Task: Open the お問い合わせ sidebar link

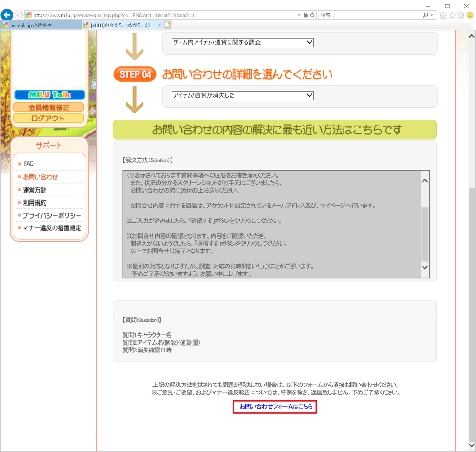Action: [40, 177]
